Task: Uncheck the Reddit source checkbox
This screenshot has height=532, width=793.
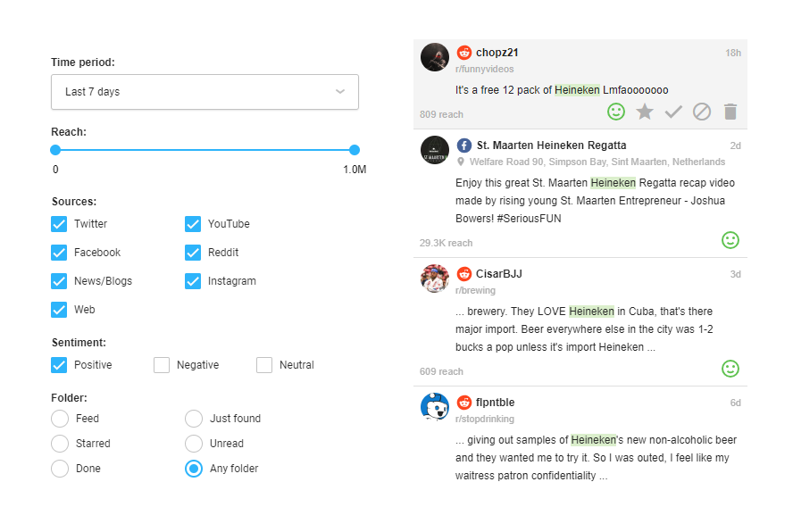Action: (x=193, y=253)
